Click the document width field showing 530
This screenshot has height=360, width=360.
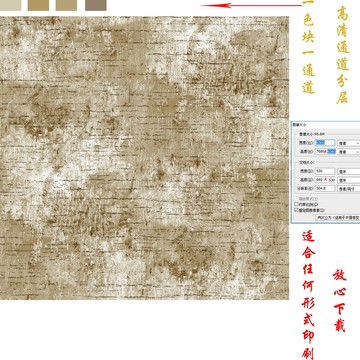[325, 171]
